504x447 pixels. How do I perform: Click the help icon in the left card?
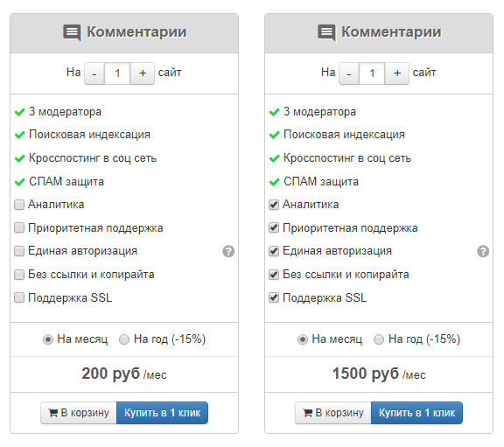(x=228, y=251)
